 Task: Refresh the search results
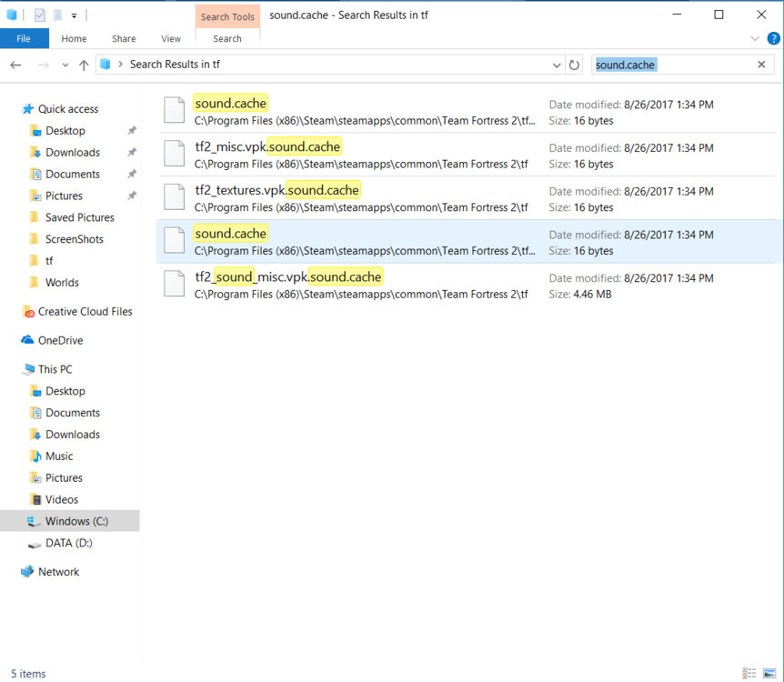pyautogui.click(x=575, y=65)
